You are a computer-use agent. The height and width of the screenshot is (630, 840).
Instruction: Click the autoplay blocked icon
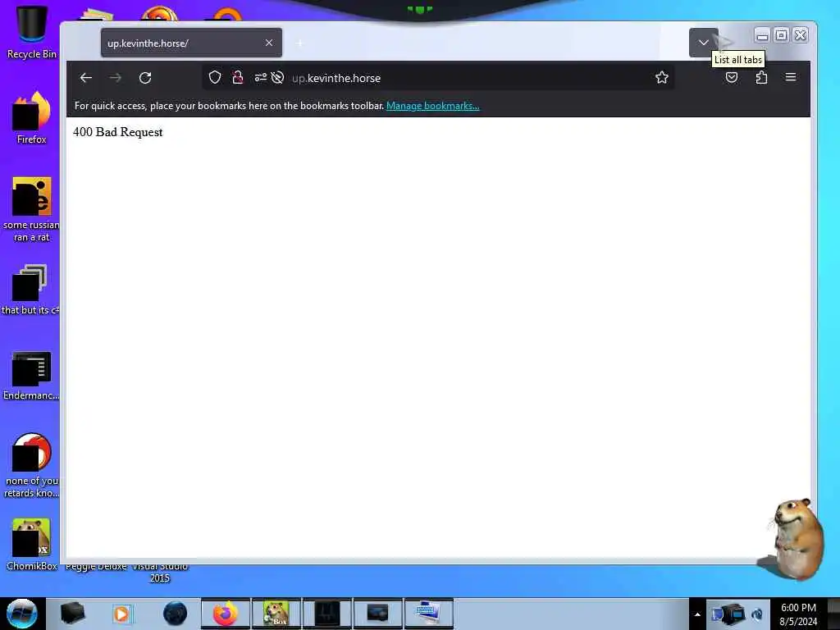coord(277,78)
